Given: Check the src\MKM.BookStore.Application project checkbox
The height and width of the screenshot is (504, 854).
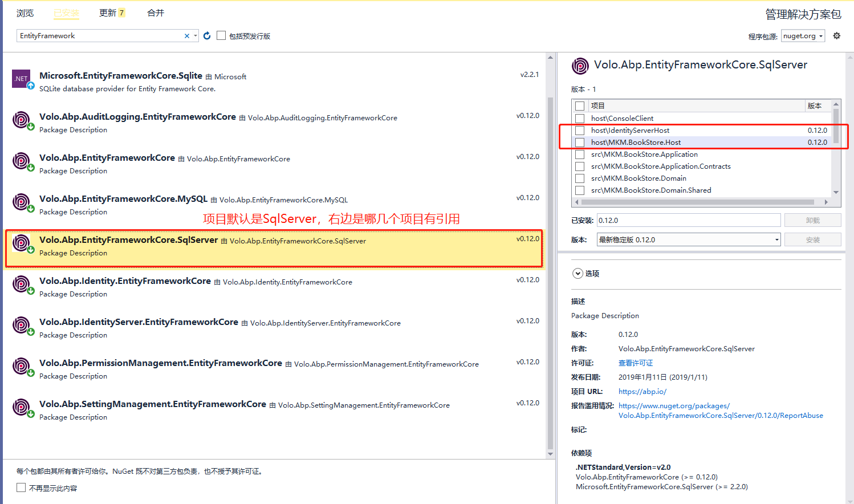Looking at the screenshot, I should tap(580, 155).
